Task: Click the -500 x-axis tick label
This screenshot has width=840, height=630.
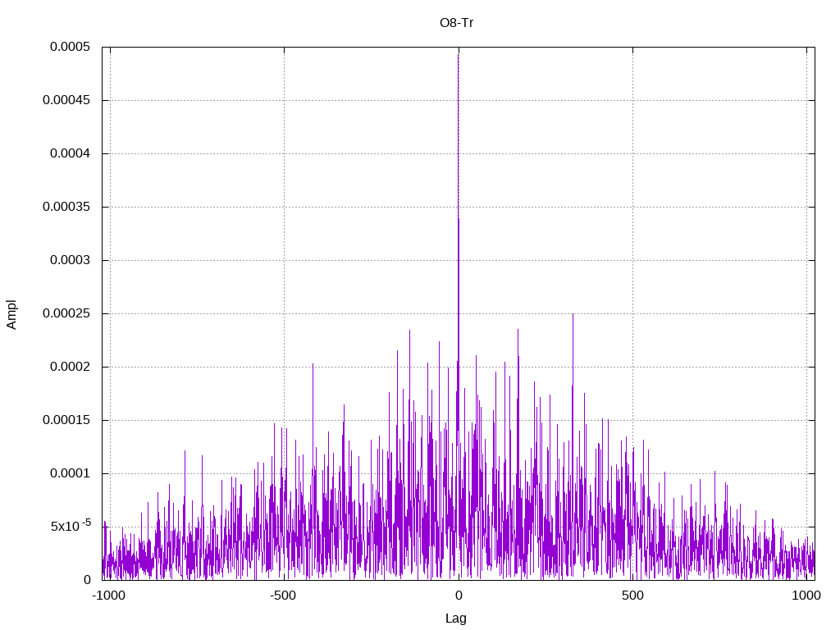Action: pyautogui.click(x=283, y=596)
